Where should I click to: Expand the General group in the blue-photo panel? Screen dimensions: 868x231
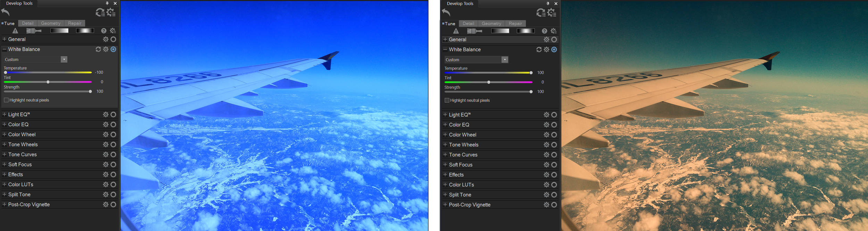(x=4, y=39)
